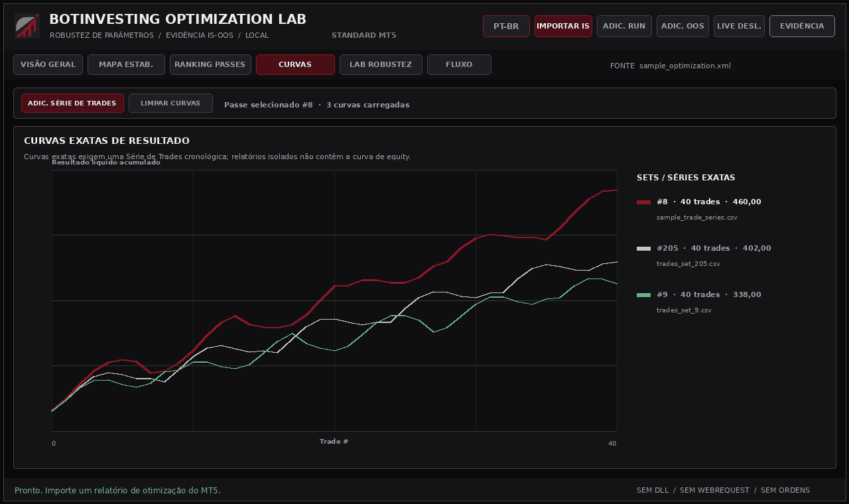Click file name sample_trade_series.csv
The height and width of the screenshot is (504, 849).
[696, 218]
